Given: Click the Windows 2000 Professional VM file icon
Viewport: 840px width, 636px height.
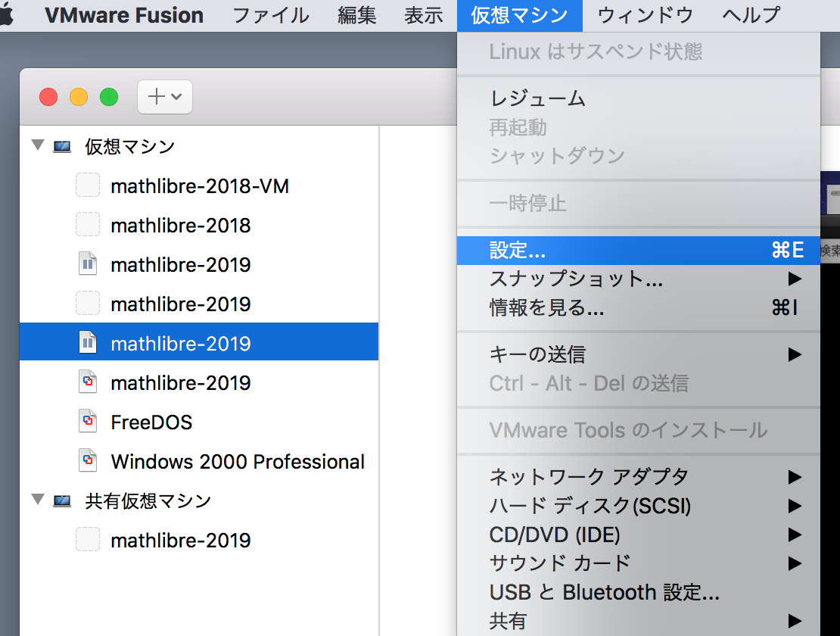Looking at the screenshot, I should point(87,460).
